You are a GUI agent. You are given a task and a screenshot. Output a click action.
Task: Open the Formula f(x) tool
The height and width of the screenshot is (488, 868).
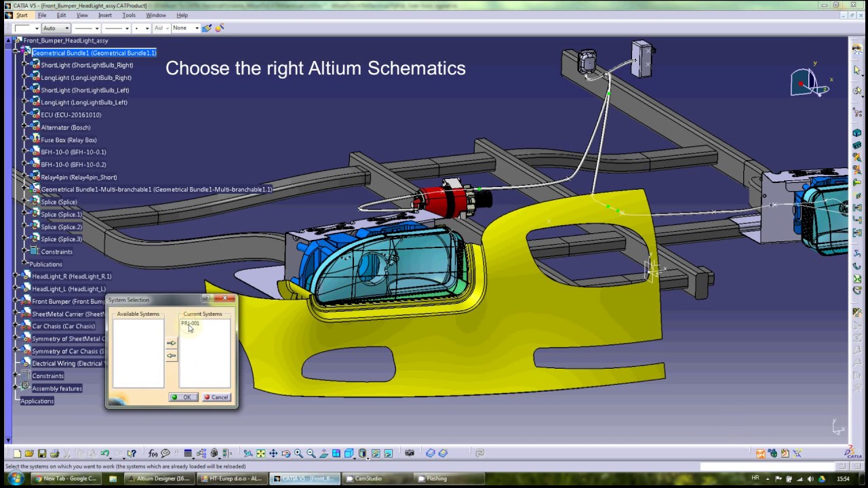153,453
